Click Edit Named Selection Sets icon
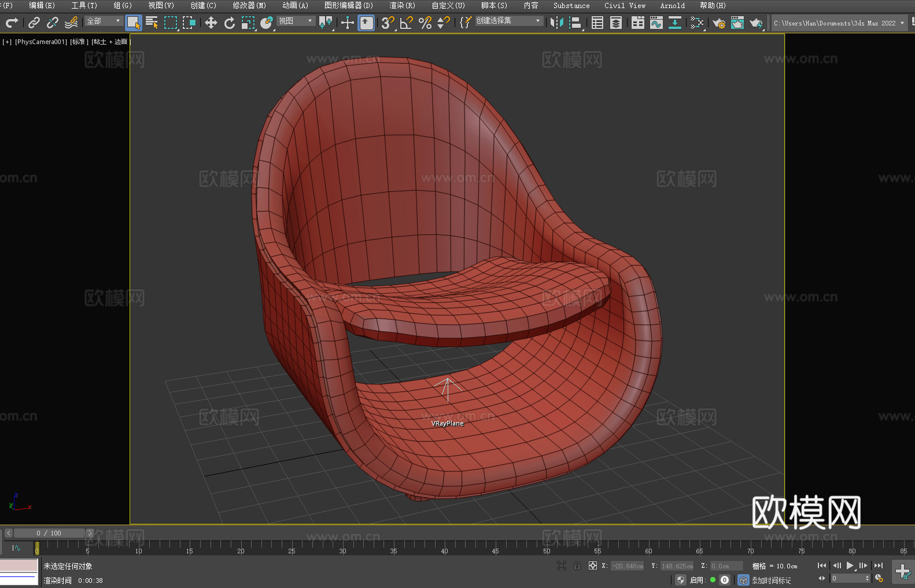Image resolution: width=915 pixels, height=588 pixels. tap(465, 23)
